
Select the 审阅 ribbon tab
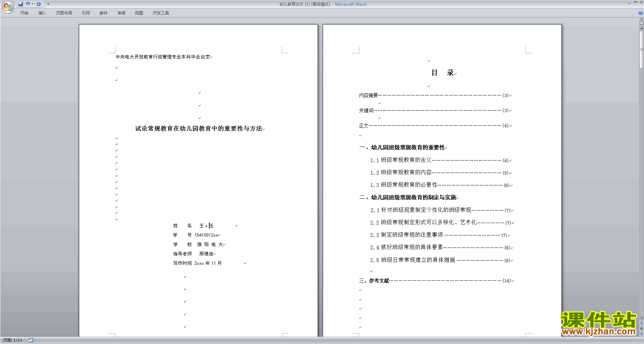[121, 13]
